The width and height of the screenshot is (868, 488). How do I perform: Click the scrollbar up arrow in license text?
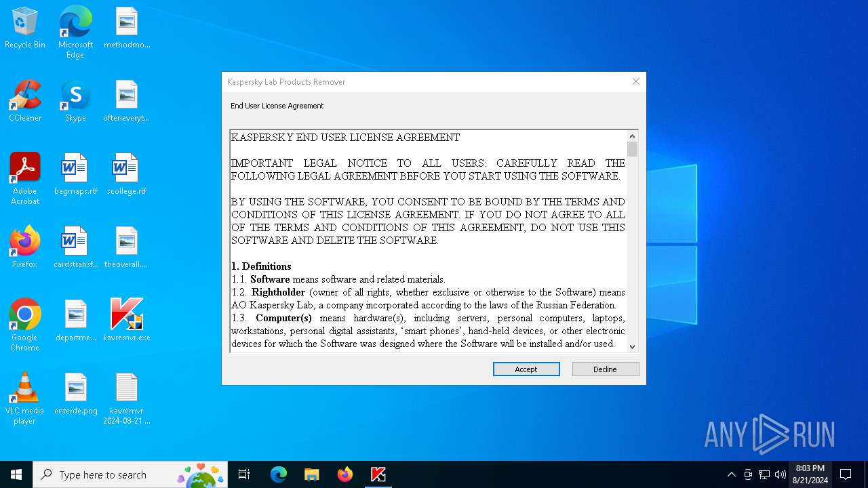[x=632, y=136]
